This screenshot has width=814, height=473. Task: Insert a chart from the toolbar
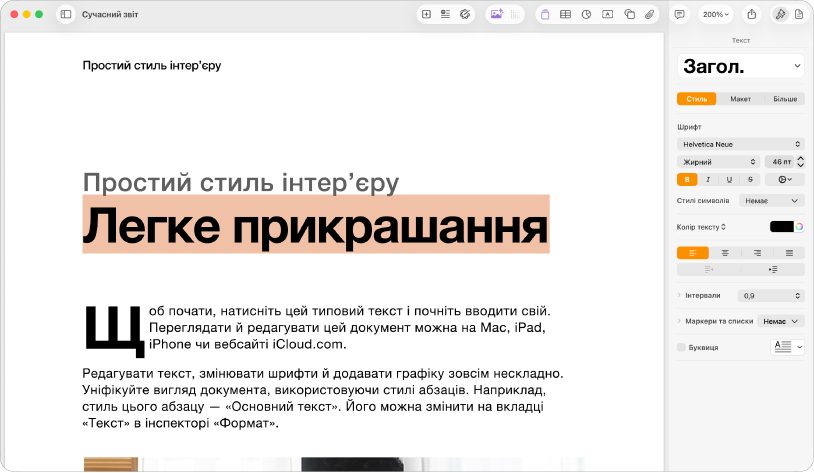(x=586, y=15)
